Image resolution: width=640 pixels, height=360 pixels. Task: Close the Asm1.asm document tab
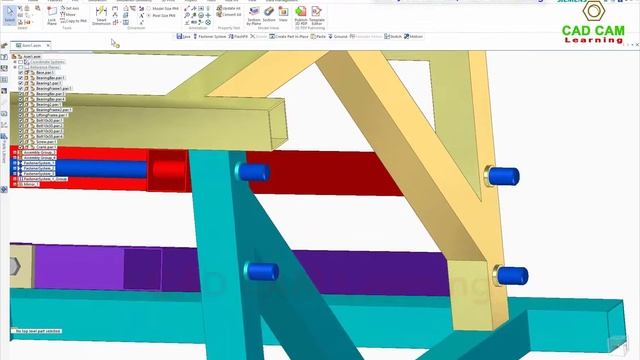48,45
